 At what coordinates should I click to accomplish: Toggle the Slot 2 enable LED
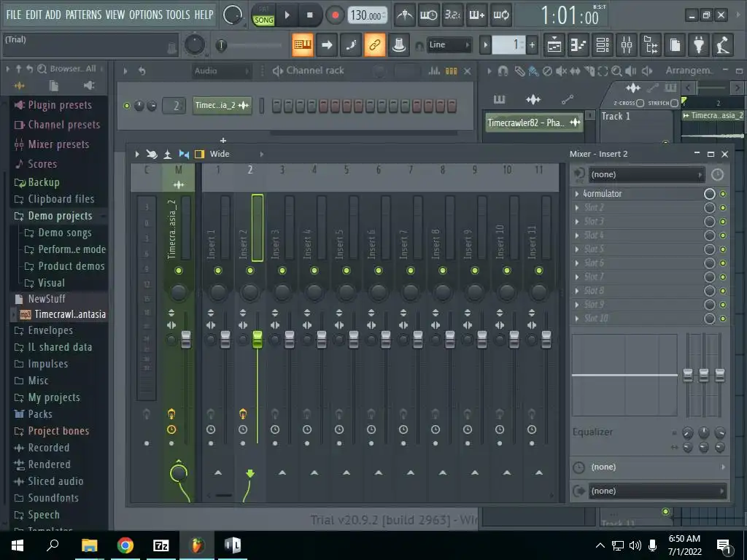click(723, 208)
